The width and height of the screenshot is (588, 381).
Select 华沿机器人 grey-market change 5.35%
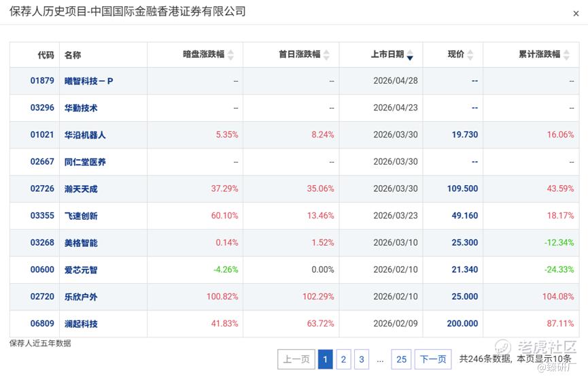click(x=227, y=135)
